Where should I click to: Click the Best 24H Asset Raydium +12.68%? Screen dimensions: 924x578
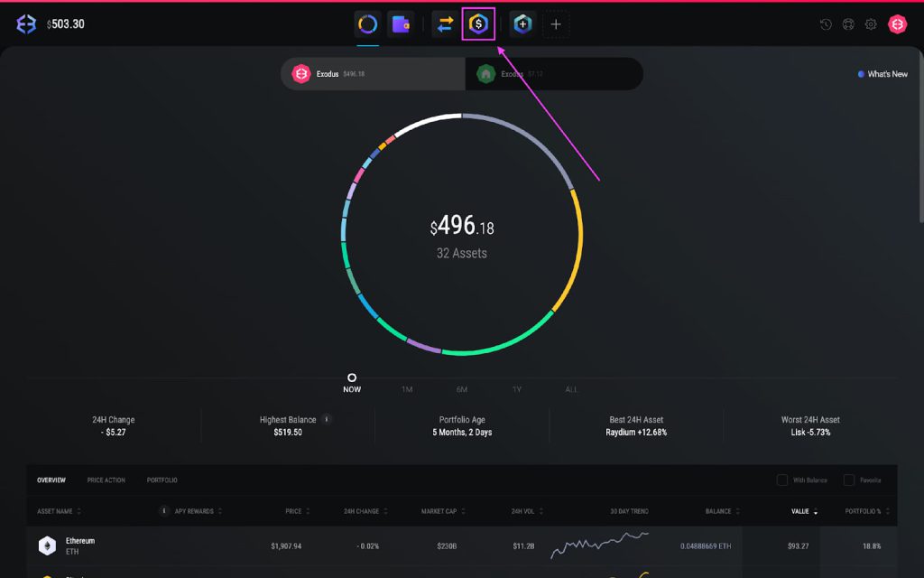[x=636, y=426]
